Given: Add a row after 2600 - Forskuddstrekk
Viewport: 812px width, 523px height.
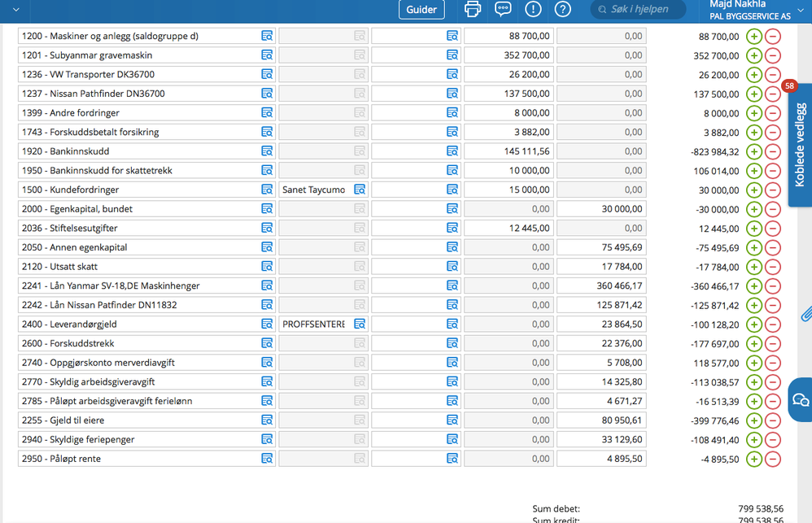Looking at the screenshot, I should (754, 344).
